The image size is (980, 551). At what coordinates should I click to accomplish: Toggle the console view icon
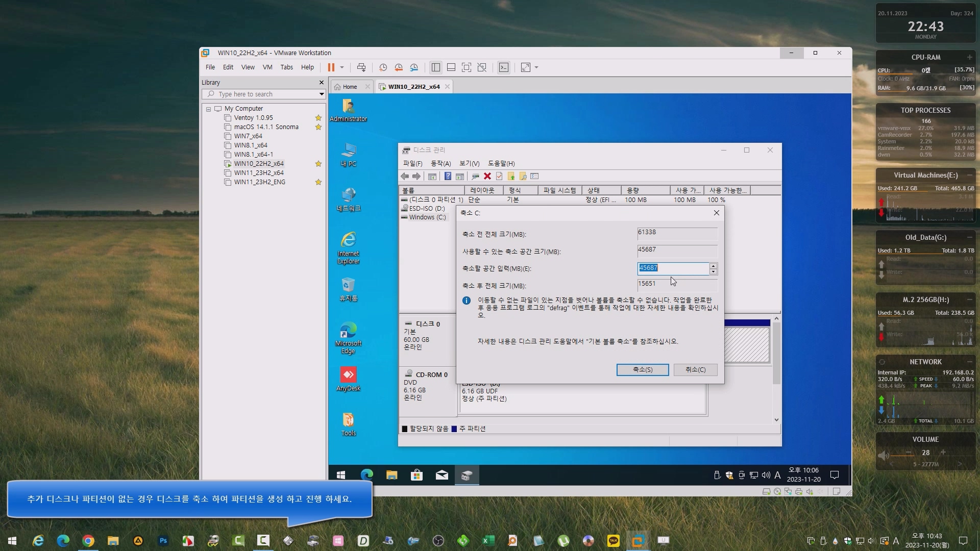tap(504, 67)
